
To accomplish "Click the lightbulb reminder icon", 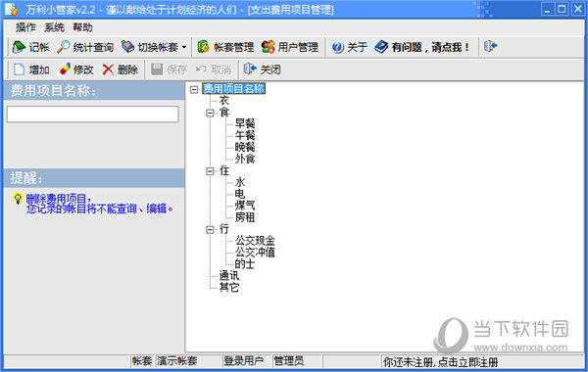I will (x=18, y=198).
